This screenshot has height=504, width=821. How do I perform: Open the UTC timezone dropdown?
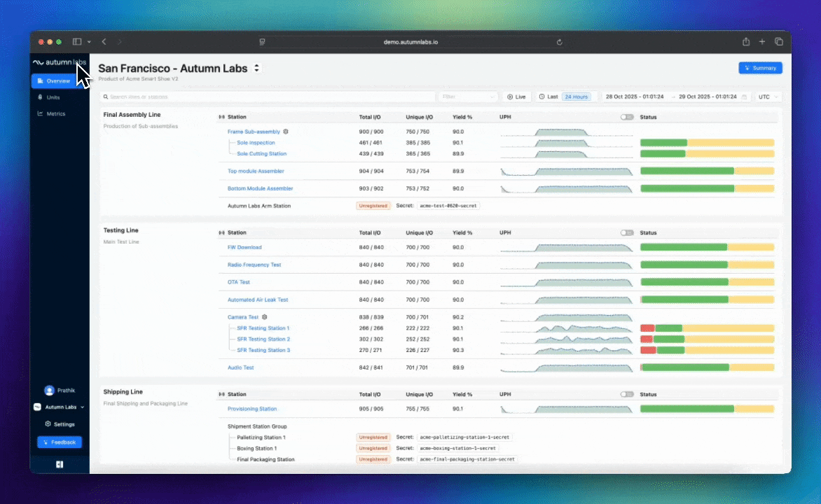(768, 97)
